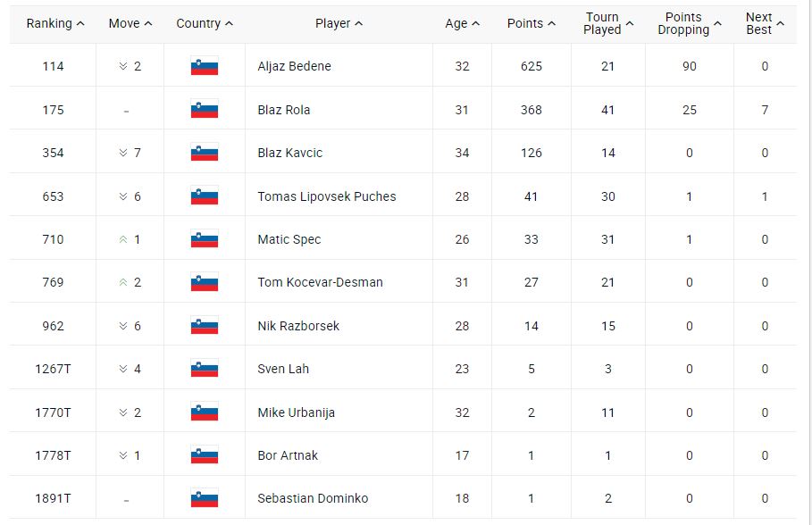812x525 pixels.
Task: Click the down-move arrow in Nik Razborsek's row
Action: [x=123, y=326]
